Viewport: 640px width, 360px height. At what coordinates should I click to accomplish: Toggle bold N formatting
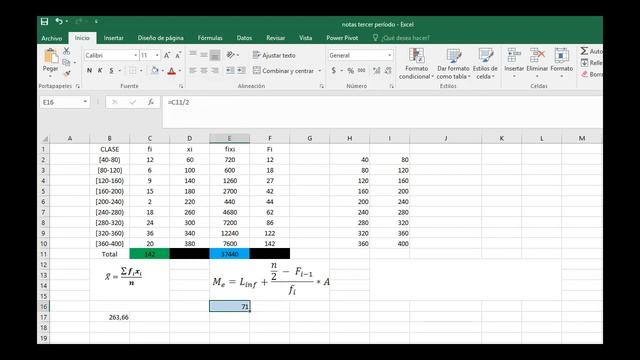tap(89, 71)
